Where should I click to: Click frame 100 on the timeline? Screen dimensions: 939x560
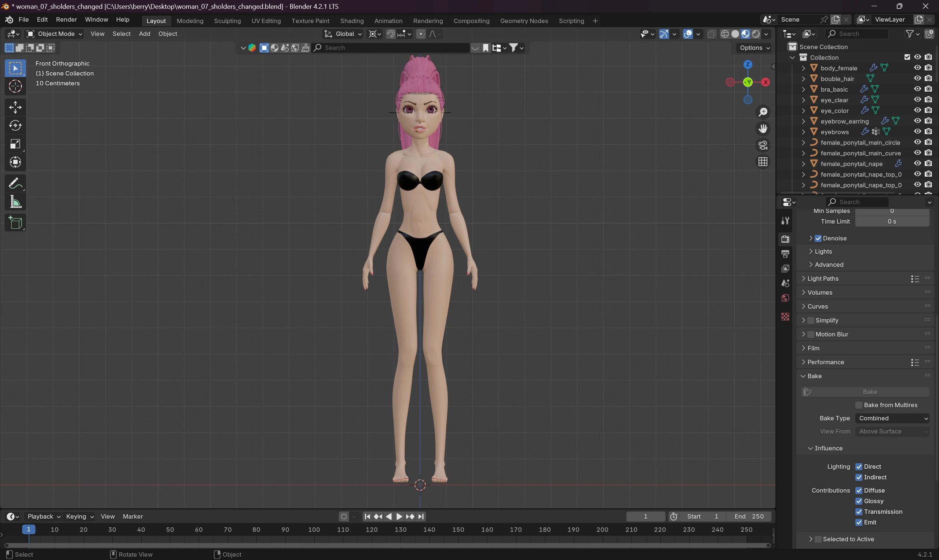click(314, 530)
